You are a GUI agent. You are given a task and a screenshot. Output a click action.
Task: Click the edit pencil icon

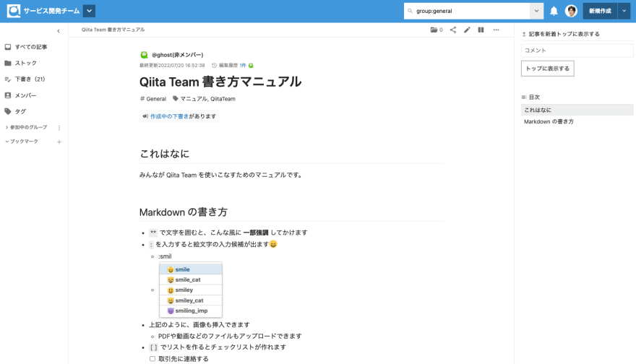click(x=468, y=30)
